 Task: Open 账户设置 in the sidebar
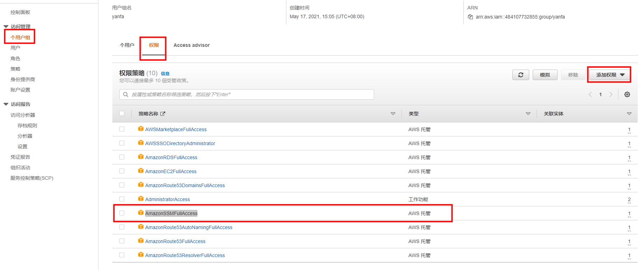click(x=20, y=90)
